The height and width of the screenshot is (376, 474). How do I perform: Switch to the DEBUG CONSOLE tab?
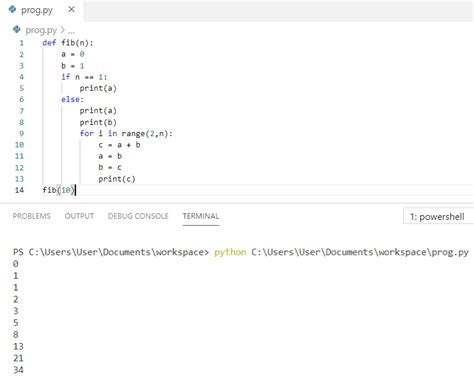(x=138, y=216)
